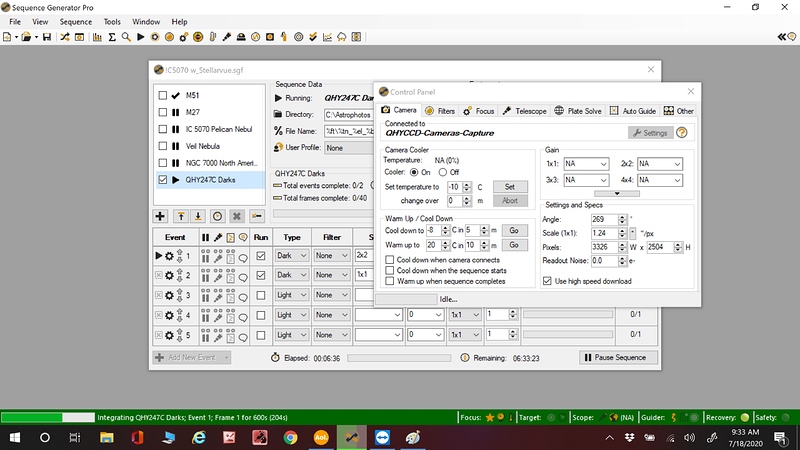Click the histogram toolbar icon
800x450 pixels.
coord(97,37)
